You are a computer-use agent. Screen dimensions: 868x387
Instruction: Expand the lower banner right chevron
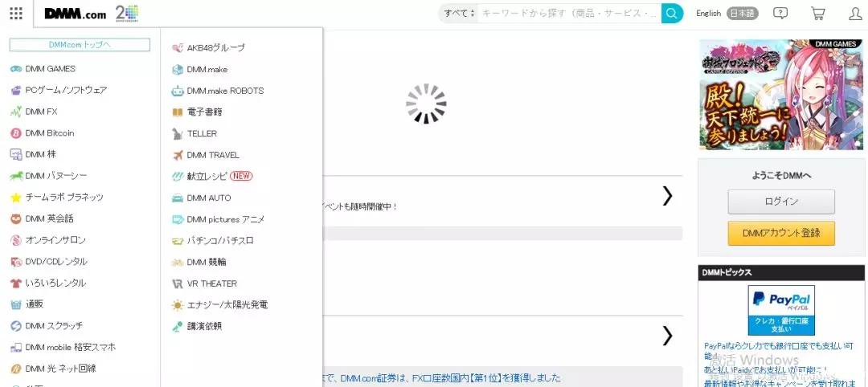click(666, 336)
